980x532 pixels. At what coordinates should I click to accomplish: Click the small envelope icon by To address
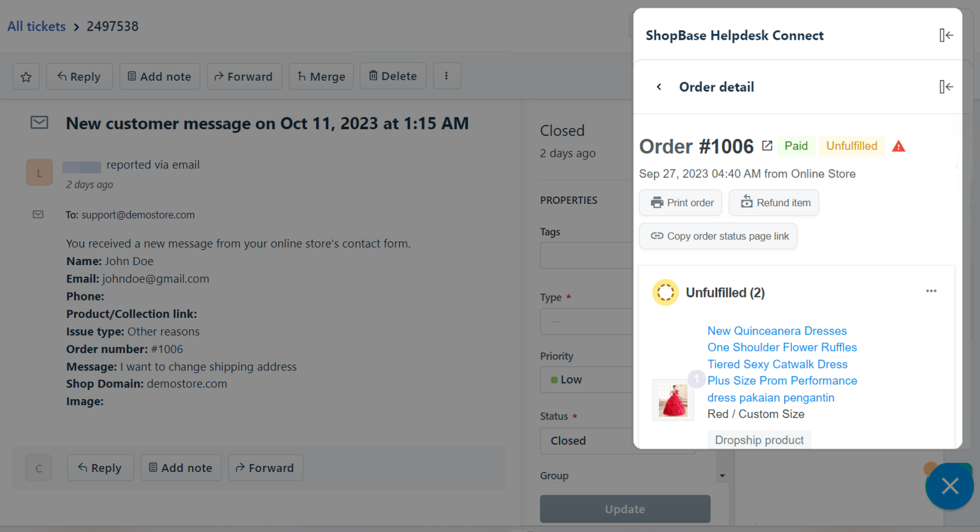38,214
